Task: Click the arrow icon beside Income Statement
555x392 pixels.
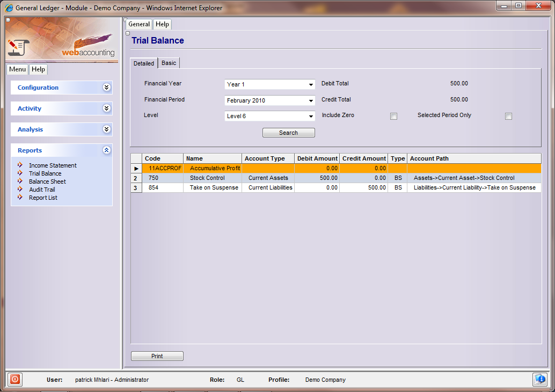Action: pyautogui.click(x=20, y=165)
